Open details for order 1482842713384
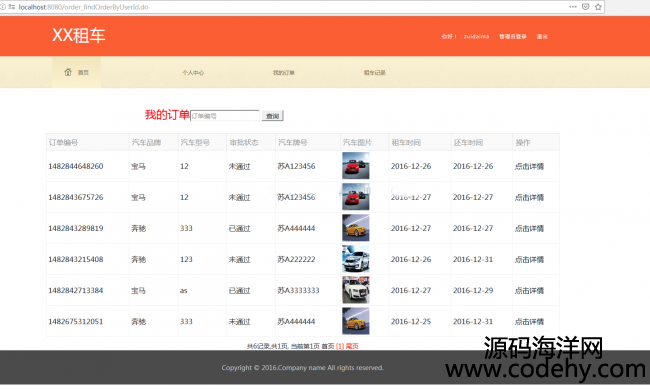650x389 pixels. coord(529,291)
